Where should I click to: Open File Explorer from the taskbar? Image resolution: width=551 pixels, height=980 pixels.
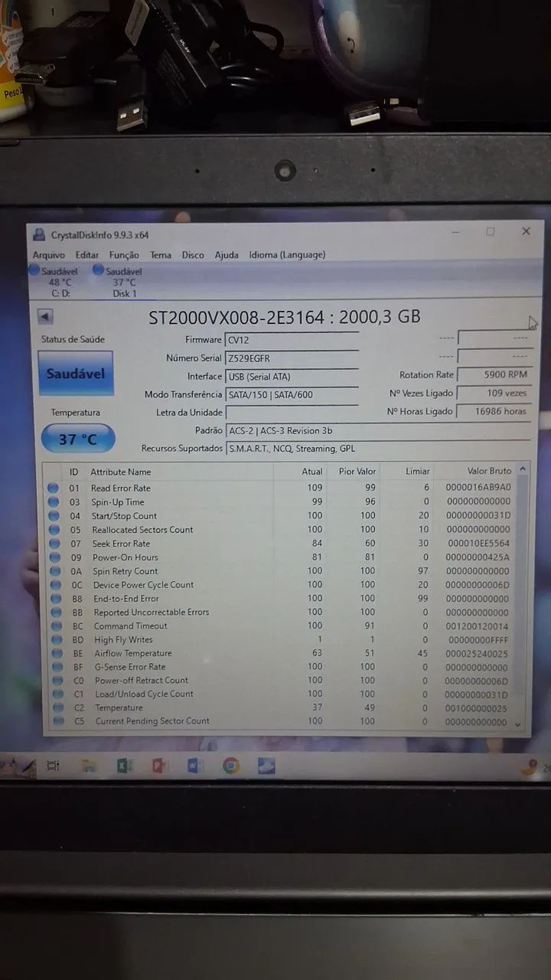click(x=89, y=765)
